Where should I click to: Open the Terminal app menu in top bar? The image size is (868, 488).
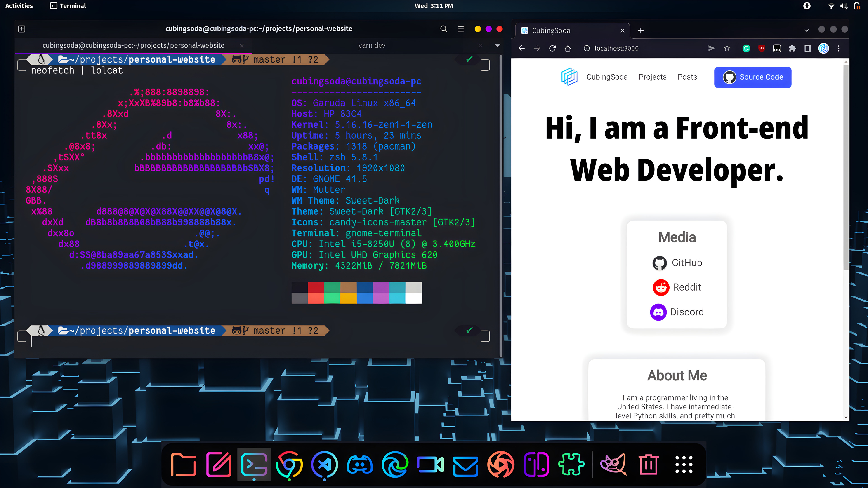[68, 6]
